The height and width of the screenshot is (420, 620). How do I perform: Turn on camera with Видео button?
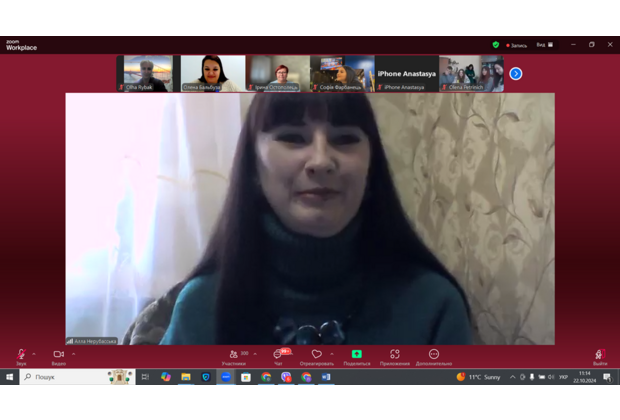point(59,357)
